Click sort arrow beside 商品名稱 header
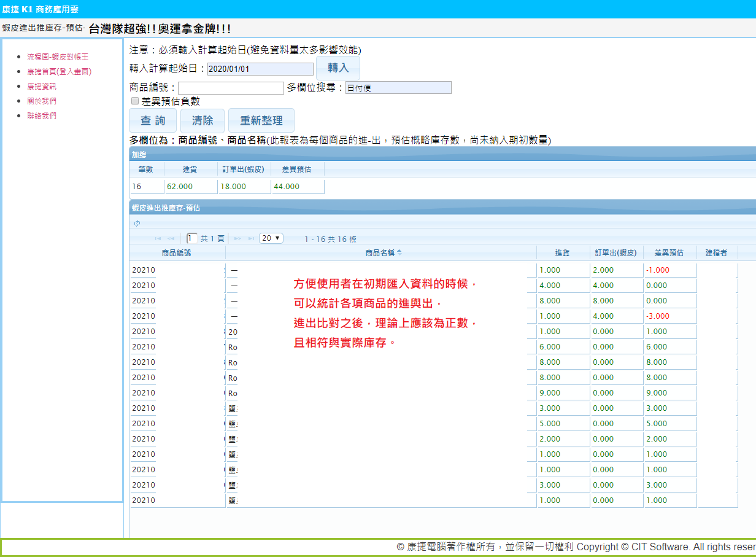 (399, 252)
